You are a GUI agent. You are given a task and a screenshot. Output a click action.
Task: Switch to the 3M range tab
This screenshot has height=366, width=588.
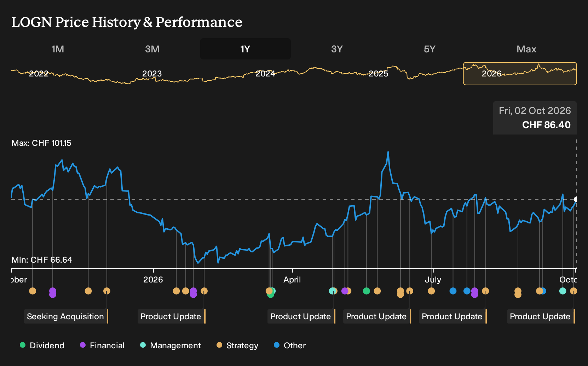coord(152,49)
